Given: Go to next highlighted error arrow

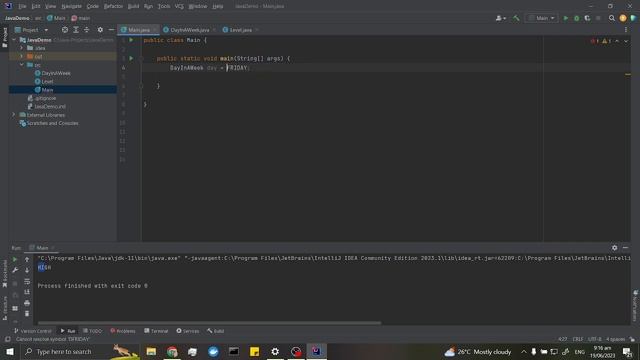Looking at the screenshot, I should 626,41.
